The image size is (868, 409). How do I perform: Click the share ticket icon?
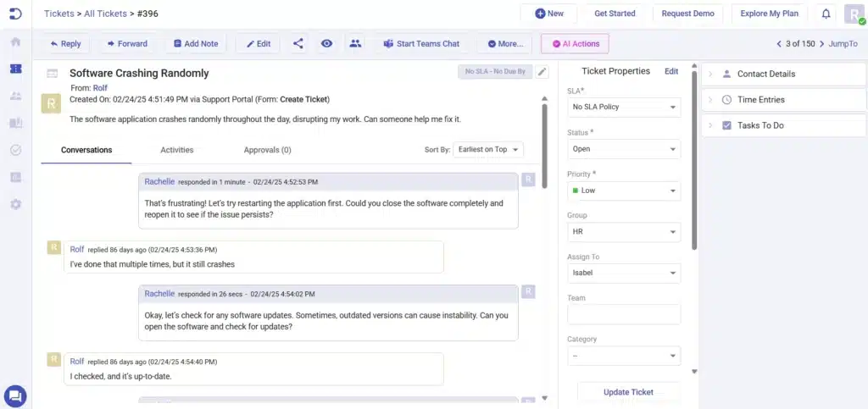(298, 43)
